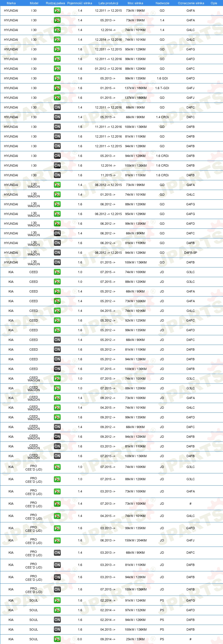Click petrol icon in I 30 1.6 GDI row
Viewport: 223px width, 644px height.
coord(57,78)
